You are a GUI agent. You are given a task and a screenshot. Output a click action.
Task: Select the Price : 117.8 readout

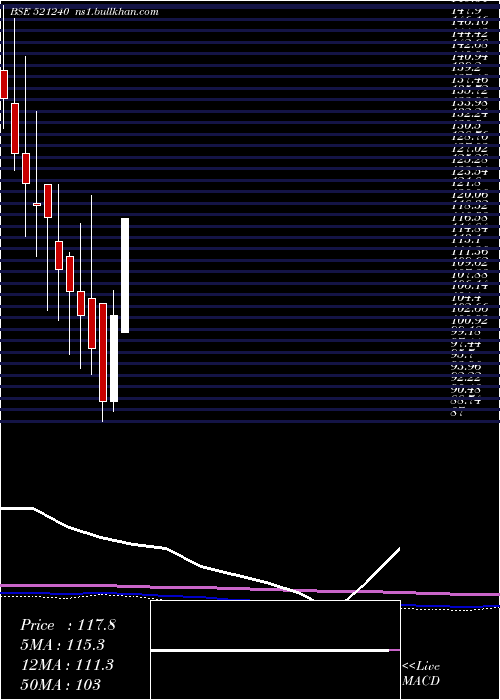point(68,625)
